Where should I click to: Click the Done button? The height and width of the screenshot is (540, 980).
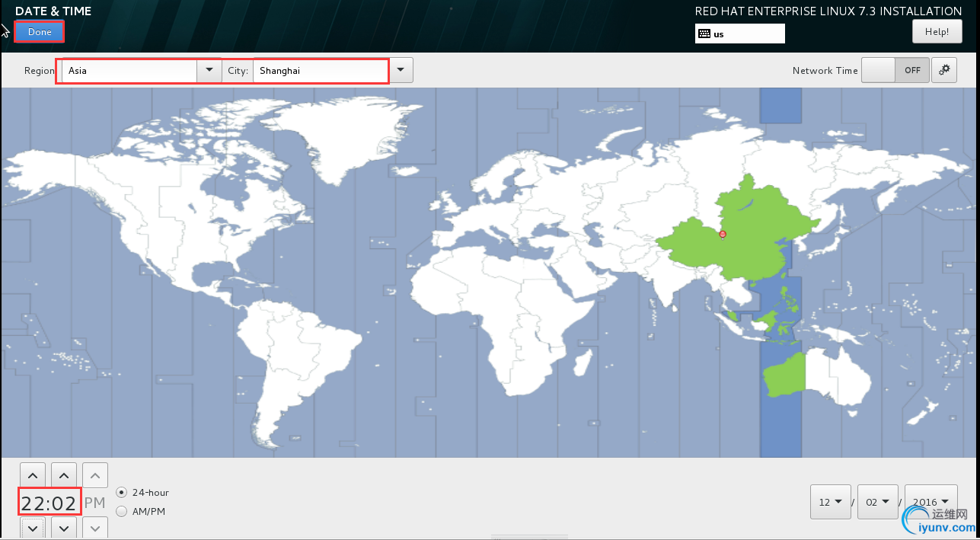tap(40, 32)
